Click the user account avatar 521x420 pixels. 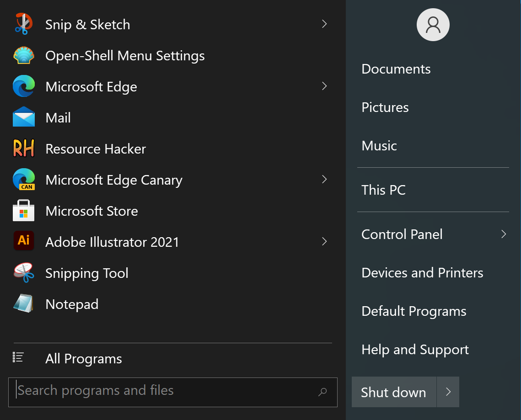(x=433, y=25)
